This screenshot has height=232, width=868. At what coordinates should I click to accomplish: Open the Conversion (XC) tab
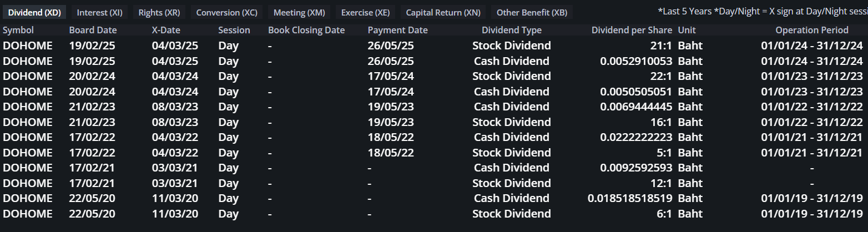[x=226, y=12]
